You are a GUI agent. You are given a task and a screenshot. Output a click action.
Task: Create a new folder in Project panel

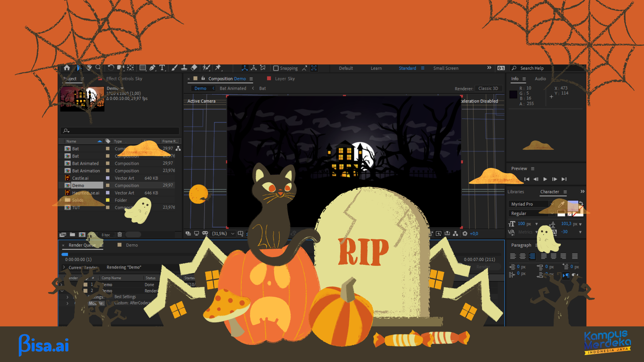(72, 235)
